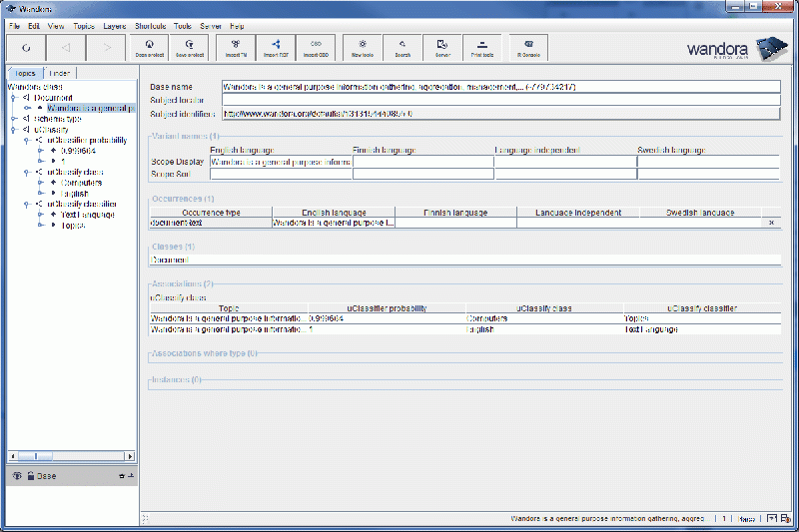Viewport: 799px width, 532px height.
Task: Click the Print topic toolbar icon
Action: point(481,47)
